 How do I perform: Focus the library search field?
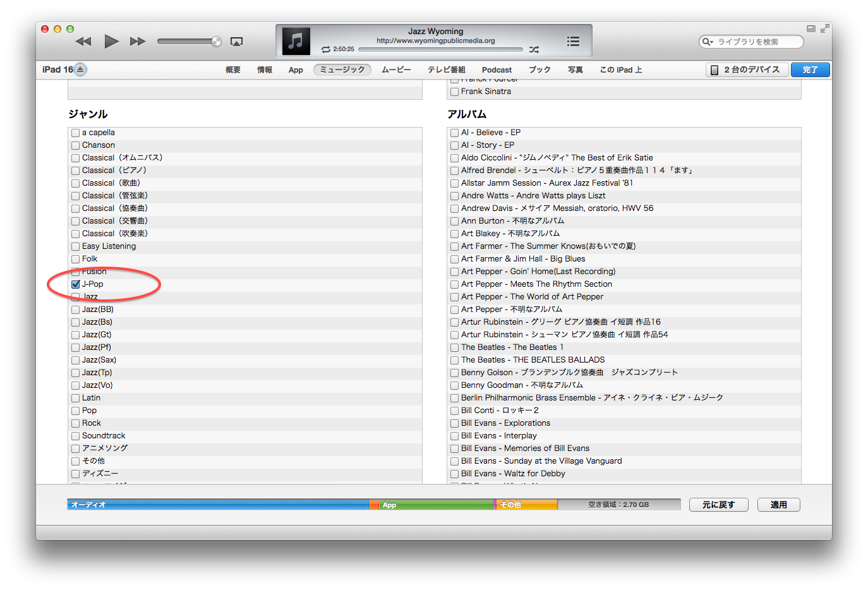(751, 42)
